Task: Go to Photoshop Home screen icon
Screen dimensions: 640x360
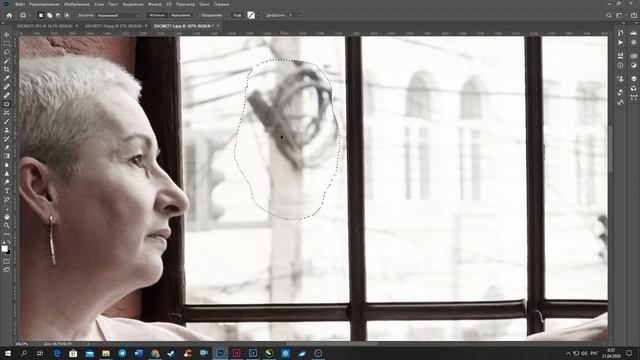Action: (9, 15)
